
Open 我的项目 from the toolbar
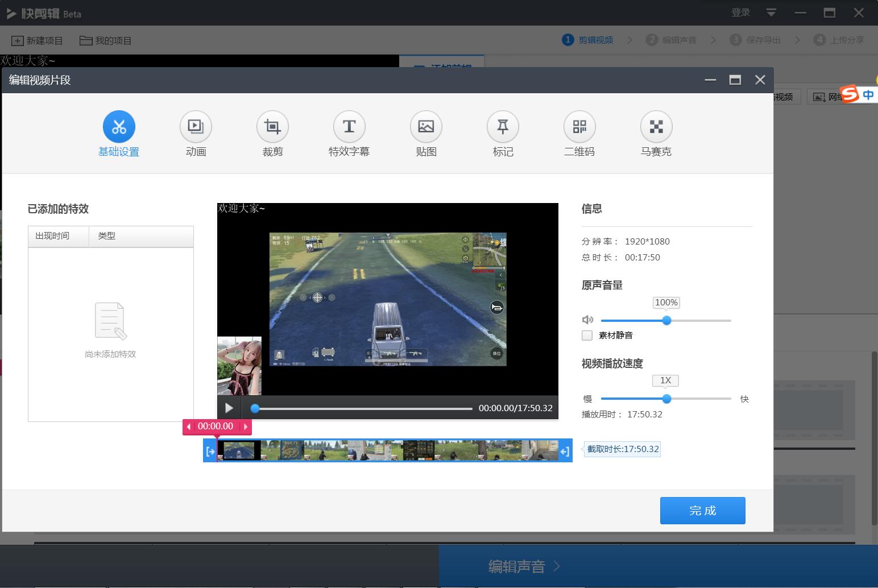(106, 40)
